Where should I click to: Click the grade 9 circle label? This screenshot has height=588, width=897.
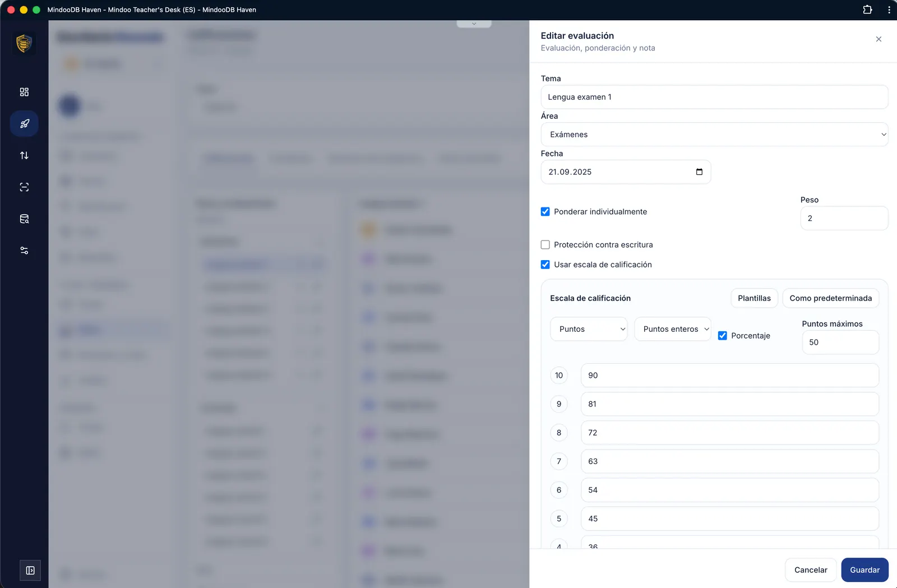559,404
